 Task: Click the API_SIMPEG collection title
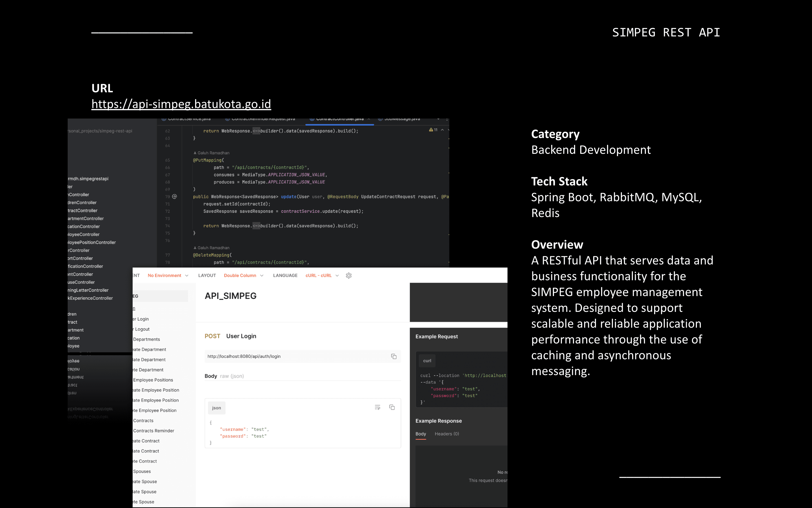[x=231, y=296]
